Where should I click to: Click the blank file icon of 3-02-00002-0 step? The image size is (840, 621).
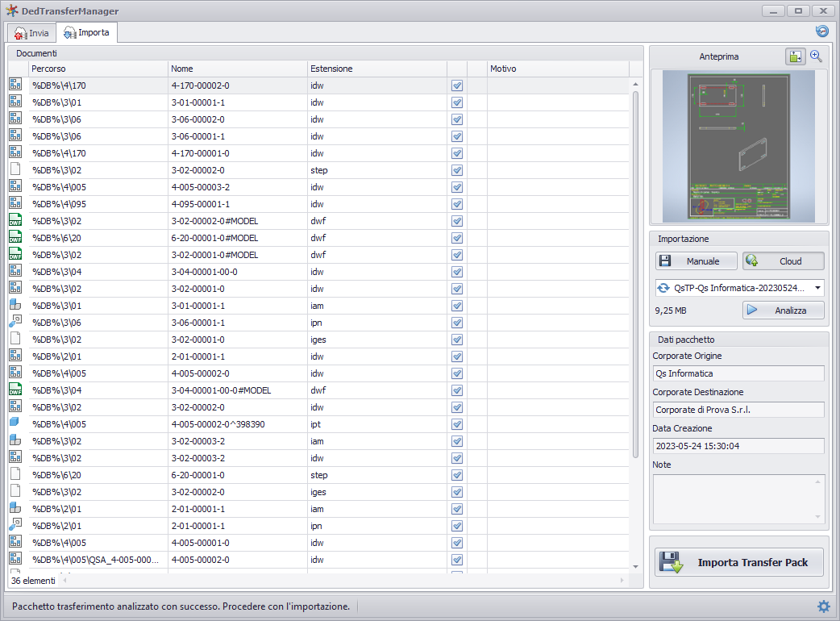(15, 169)
